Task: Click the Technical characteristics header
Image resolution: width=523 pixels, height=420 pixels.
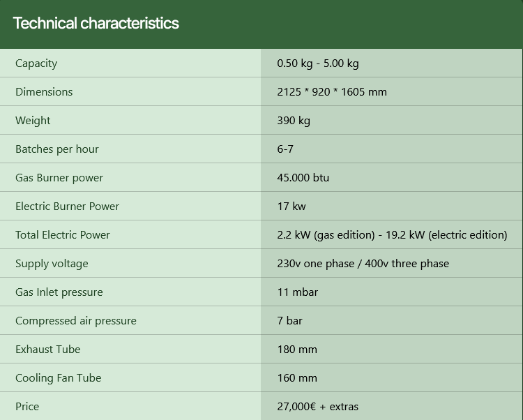Action: click(x=96, y=24)
